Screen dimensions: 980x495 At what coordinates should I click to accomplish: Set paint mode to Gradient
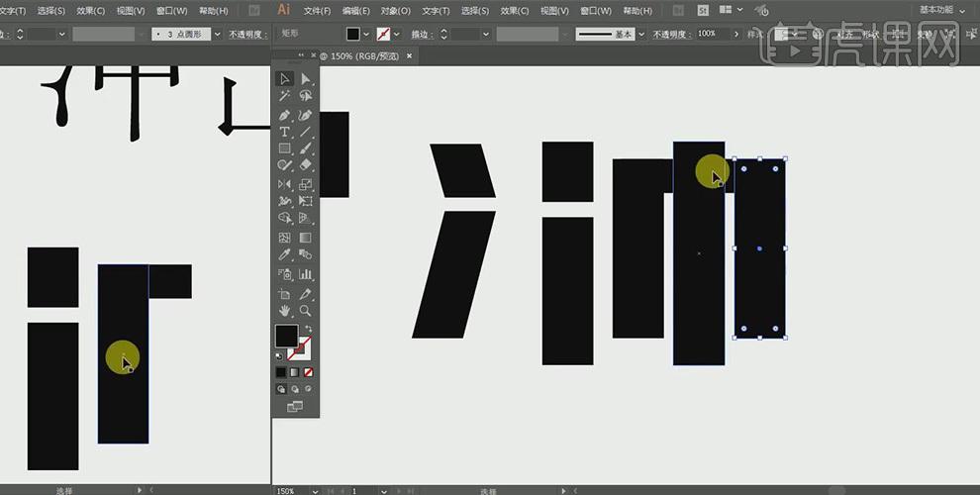point(294,372)
